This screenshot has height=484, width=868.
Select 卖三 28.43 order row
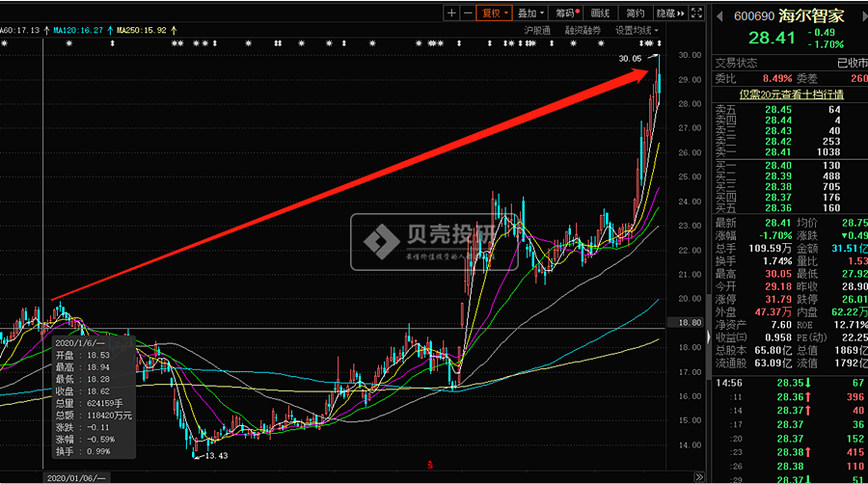click(x=790, y=131)
